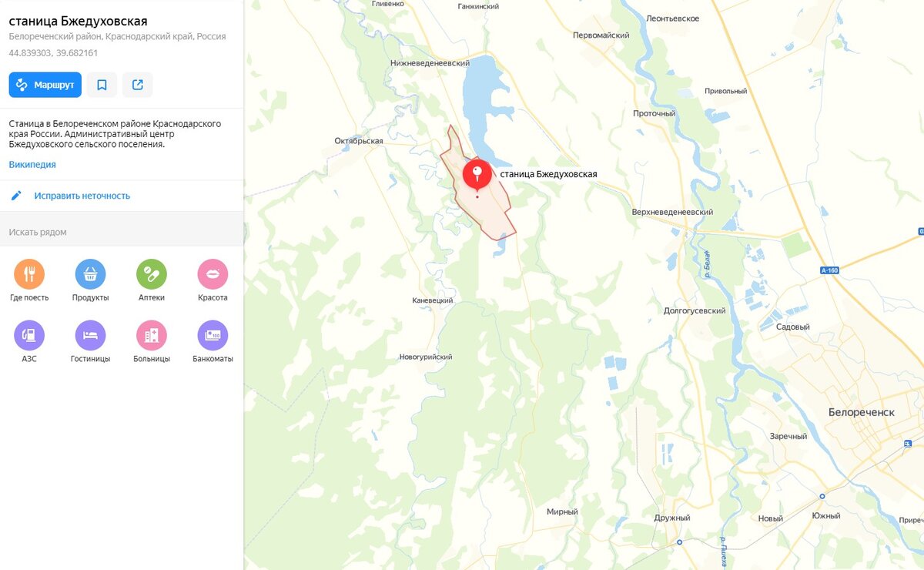Screen dimensions: 924x570
Task: Select the Продукты shopping basket icon
Action: 90,273
